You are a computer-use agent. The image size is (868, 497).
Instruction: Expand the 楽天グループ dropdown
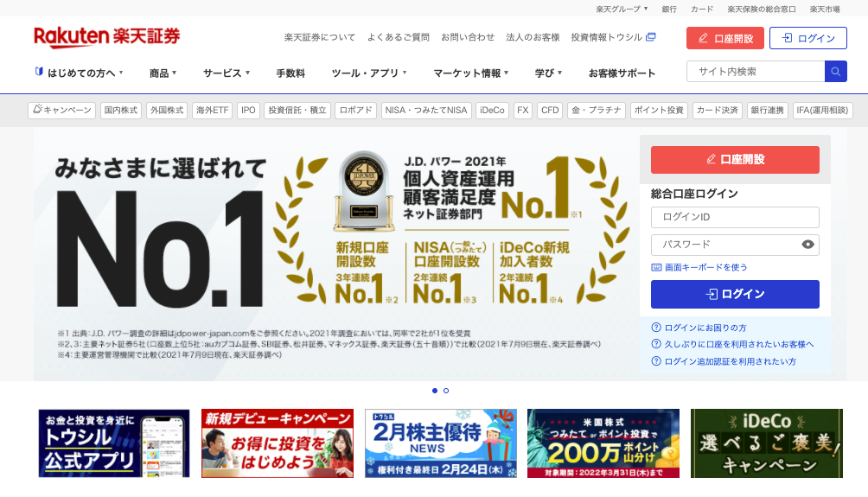tap(621, 9)
